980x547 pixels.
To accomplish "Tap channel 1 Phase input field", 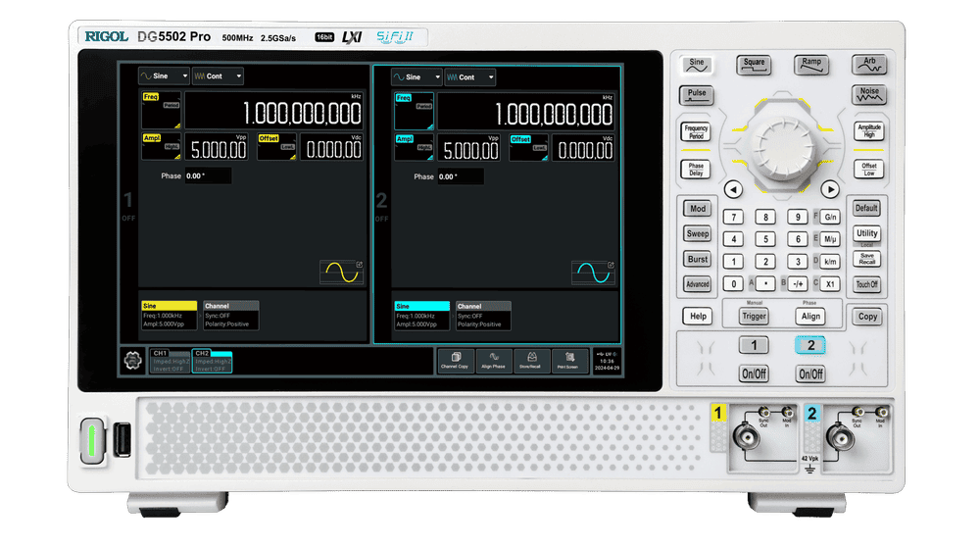I will coord(208,176).
